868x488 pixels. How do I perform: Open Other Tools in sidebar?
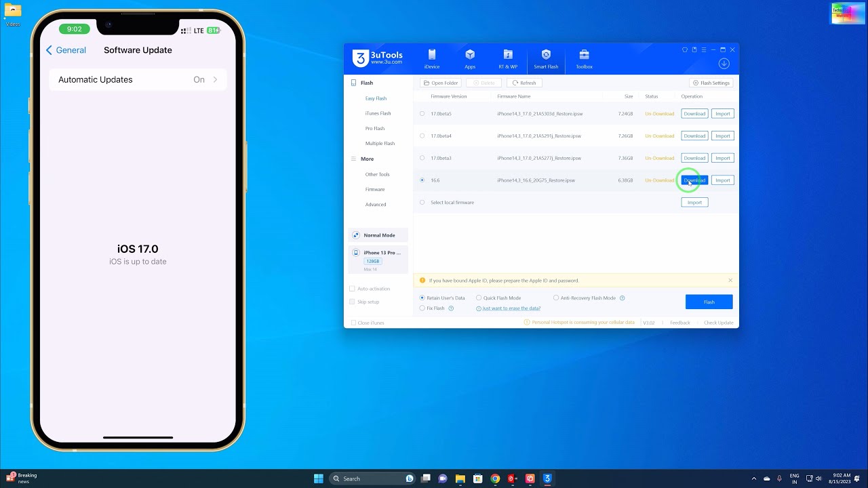pyautogui.click(x=377, y=174)
